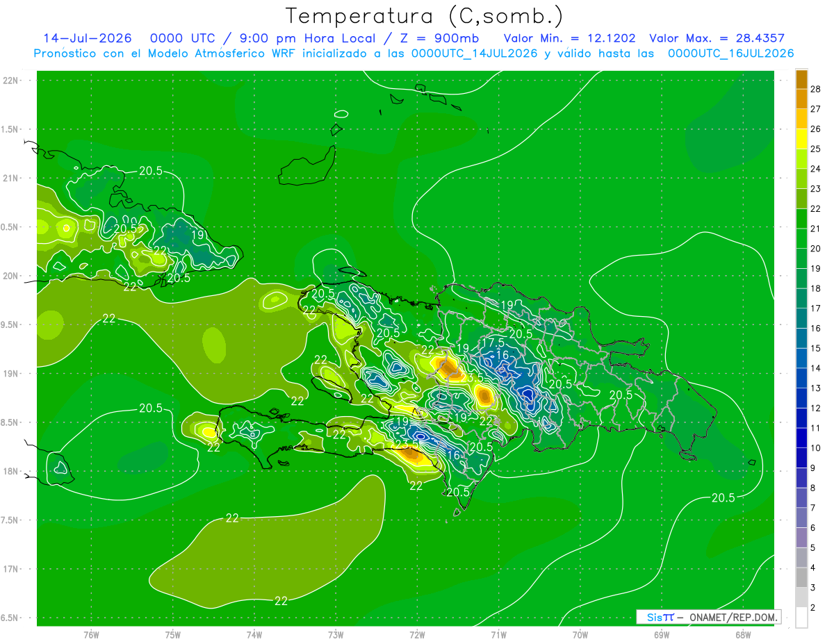
Task: Pick the teal swatch between 16 and 17
Action: (x=801, y=318)
